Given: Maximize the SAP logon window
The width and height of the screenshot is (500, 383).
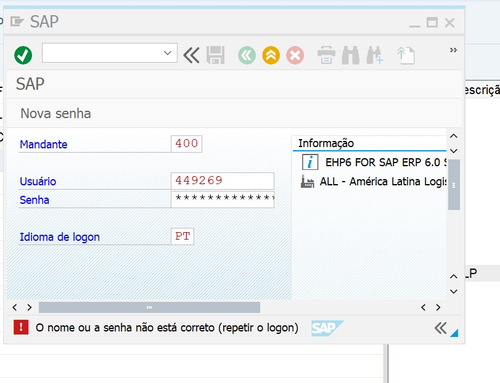Looking at the screenshot, I should pos(432,23).
